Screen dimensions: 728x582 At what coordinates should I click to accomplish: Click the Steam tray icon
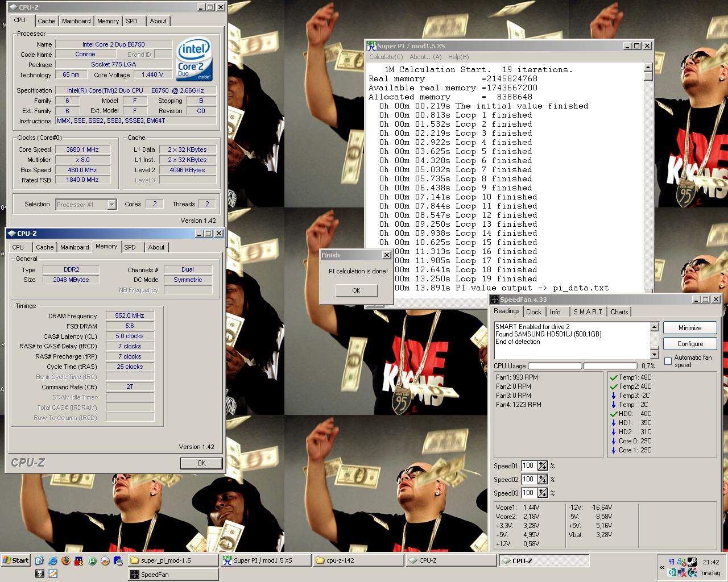tap(692, 562)
